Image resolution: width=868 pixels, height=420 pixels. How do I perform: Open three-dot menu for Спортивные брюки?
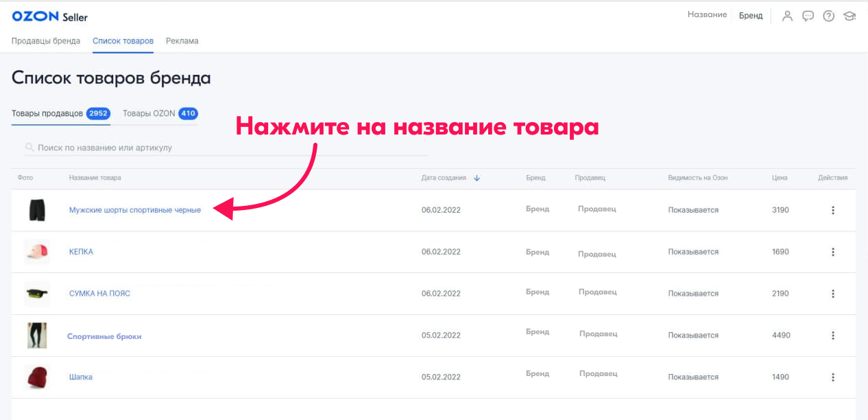coord(832,336)
